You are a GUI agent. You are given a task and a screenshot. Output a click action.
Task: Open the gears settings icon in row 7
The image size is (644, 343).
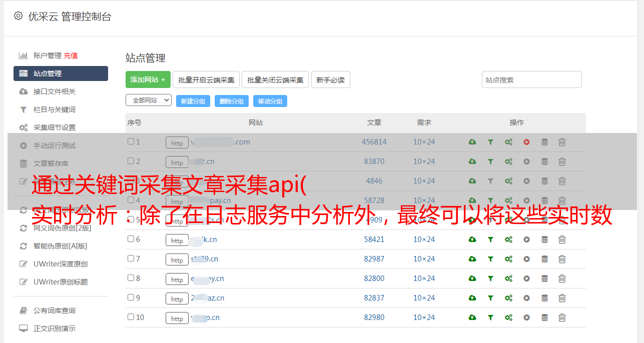pyautogui.click(x=508, y=259)
